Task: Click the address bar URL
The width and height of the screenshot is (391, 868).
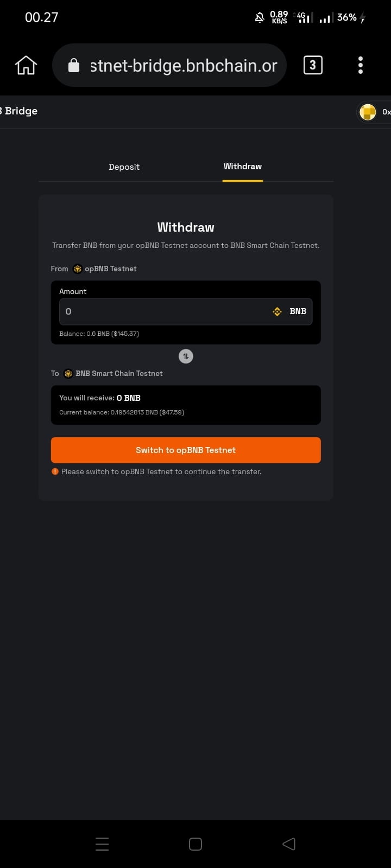Action: pyautogui.click(x=184, y=66)
